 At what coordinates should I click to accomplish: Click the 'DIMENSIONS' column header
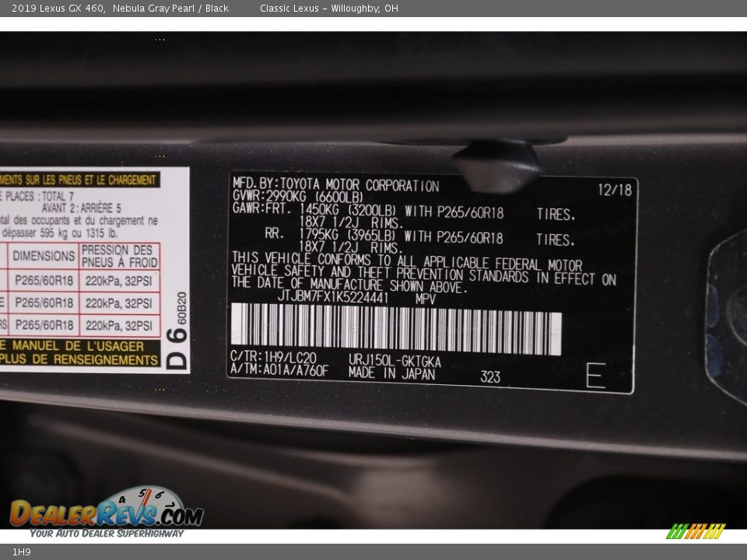point(44,256)
